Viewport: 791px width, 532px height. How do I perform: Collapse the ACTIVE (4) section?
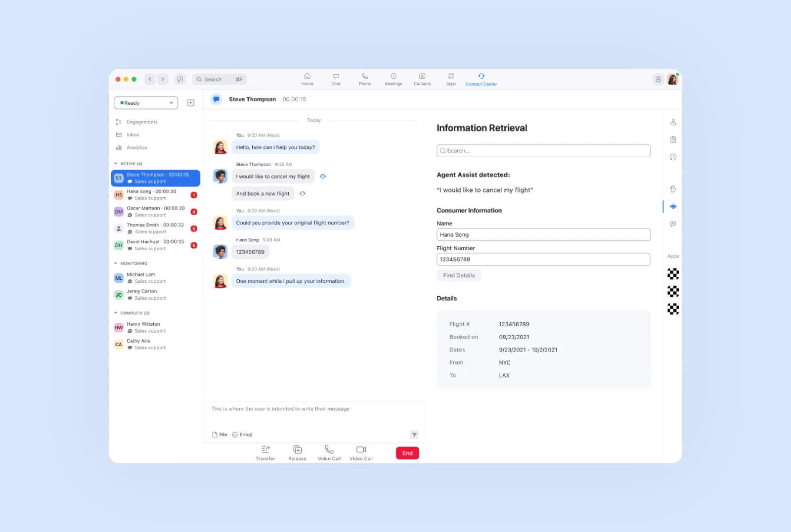[116, 164]
